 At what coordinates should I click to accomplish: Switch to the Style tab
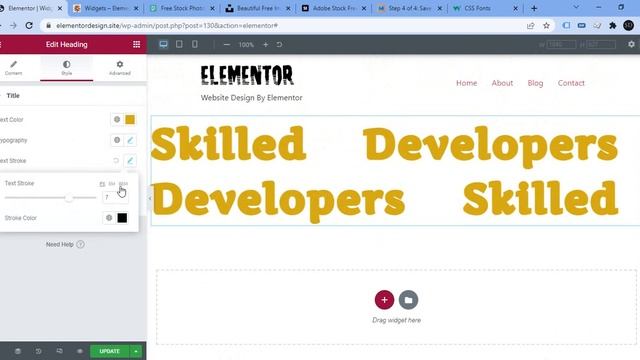[x=67, y=68]
